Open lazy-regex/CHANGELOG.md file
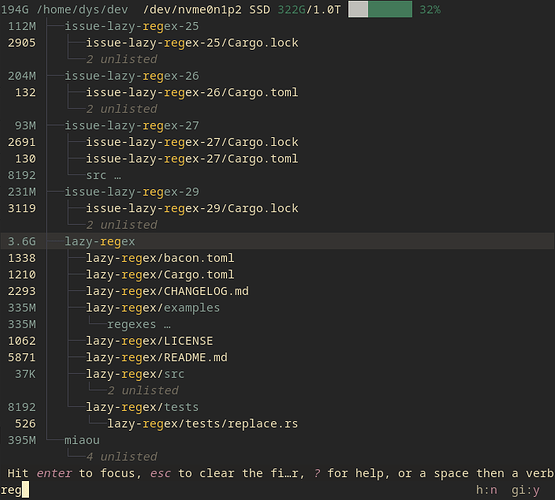 167,292
